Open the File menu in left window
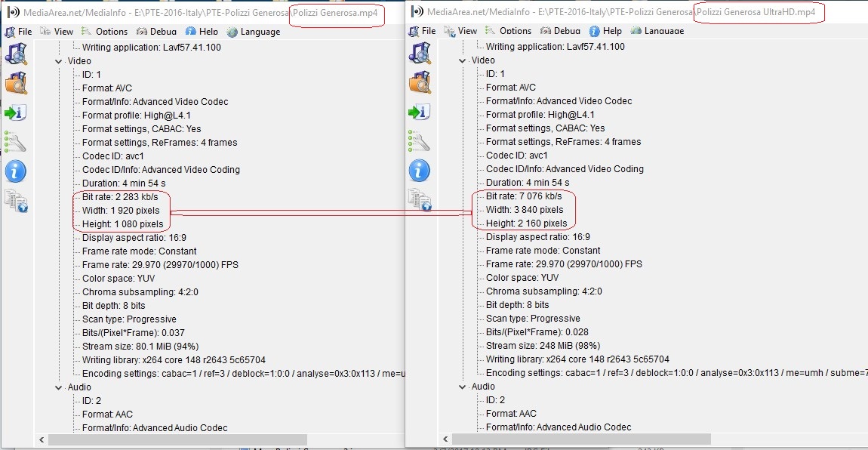868x450 pixels. click(19, 32)
